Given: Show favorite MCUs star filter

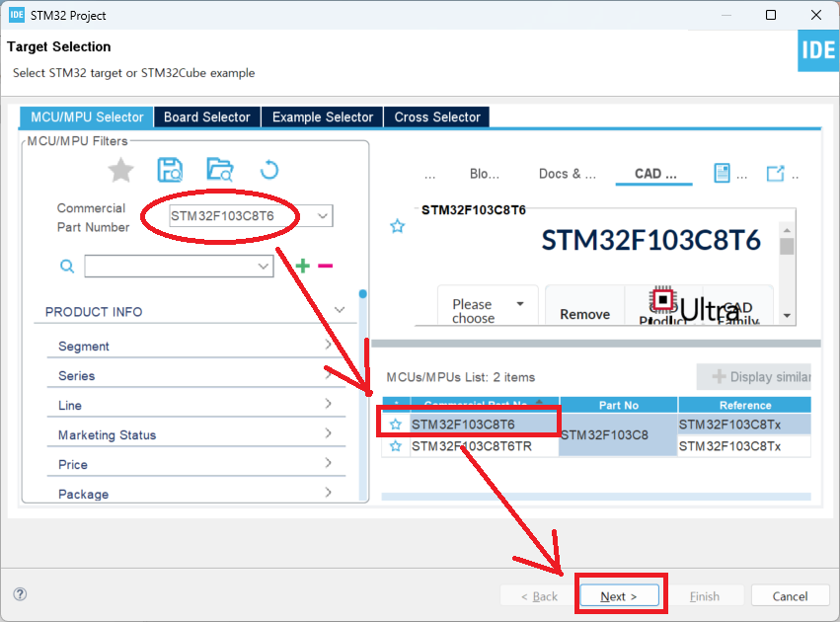Looking at the screenshot, I should pos(120,170).
